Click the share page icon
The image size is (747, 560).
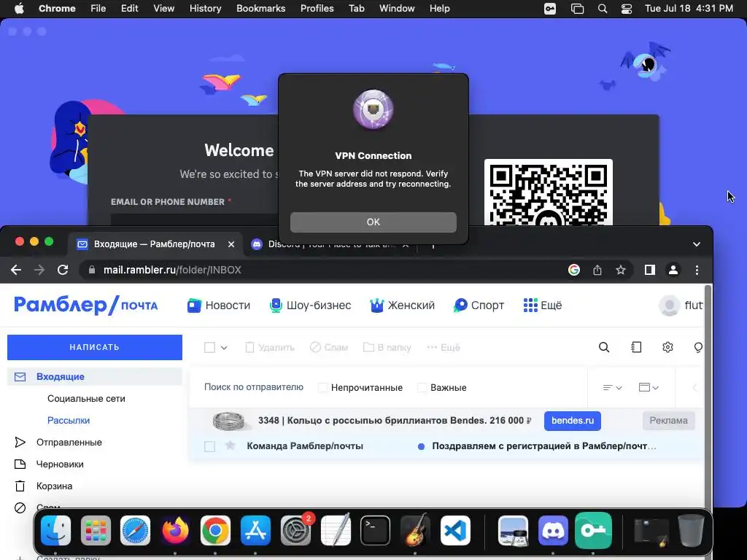[597, 270]
